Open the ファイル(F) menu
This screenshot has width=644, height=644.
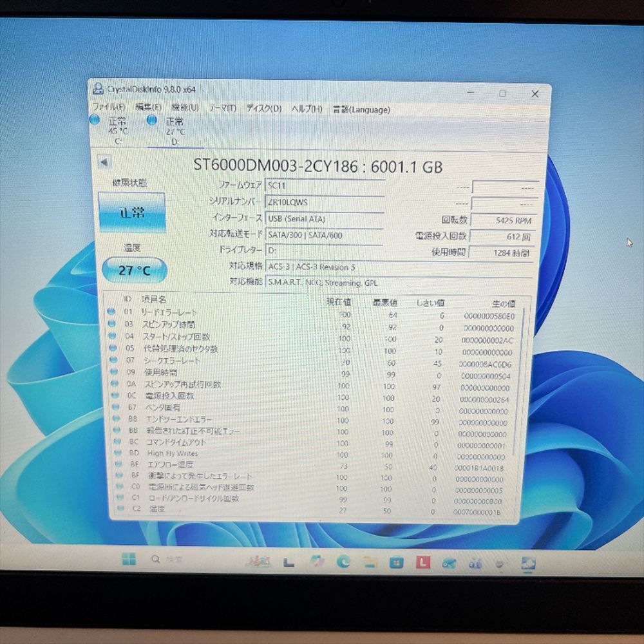[109, 106]
